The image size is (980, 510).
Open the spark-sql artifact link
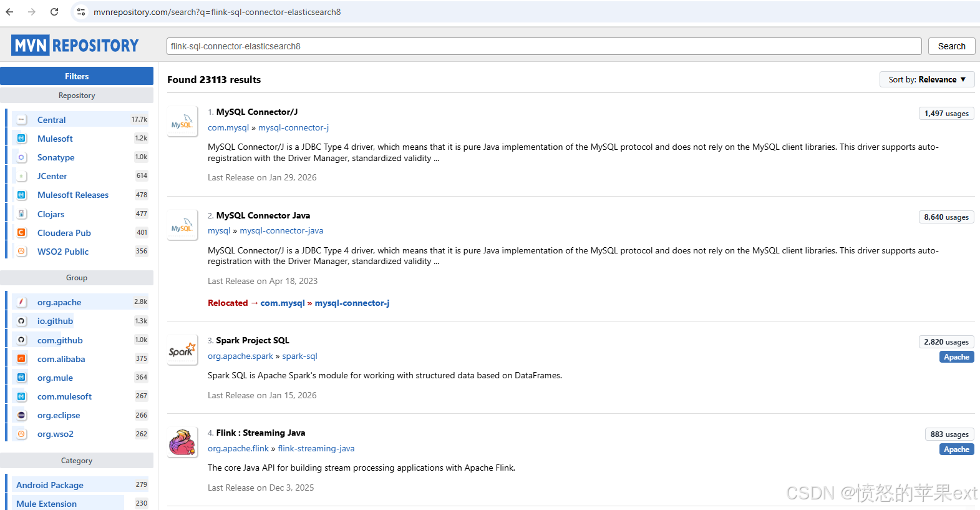299,356
